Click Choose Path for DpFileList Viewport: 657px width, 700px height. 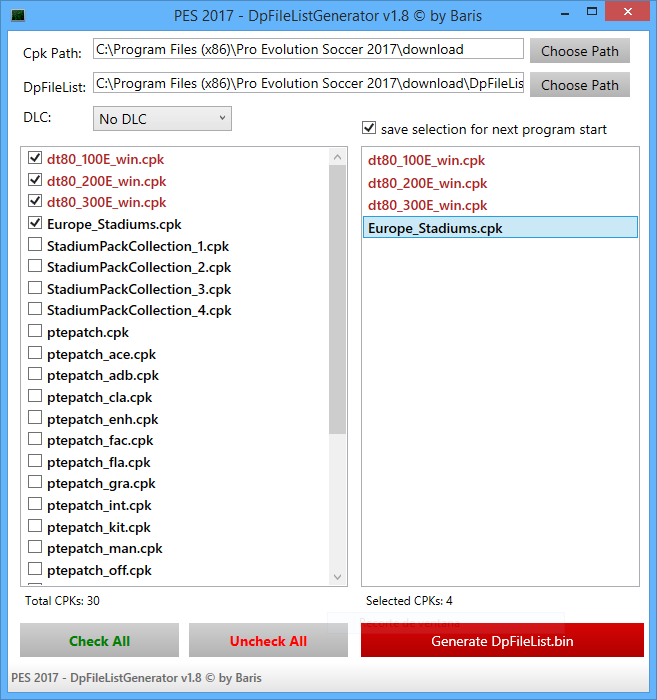click(580, 85)
